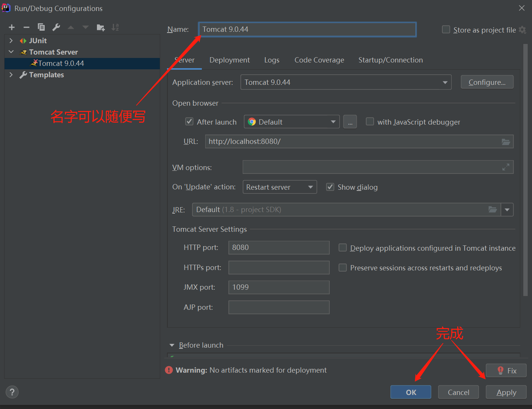Viewport: 532px width, 409px height.
Task: Open the Application server dropdown
Action: (346, 82)
